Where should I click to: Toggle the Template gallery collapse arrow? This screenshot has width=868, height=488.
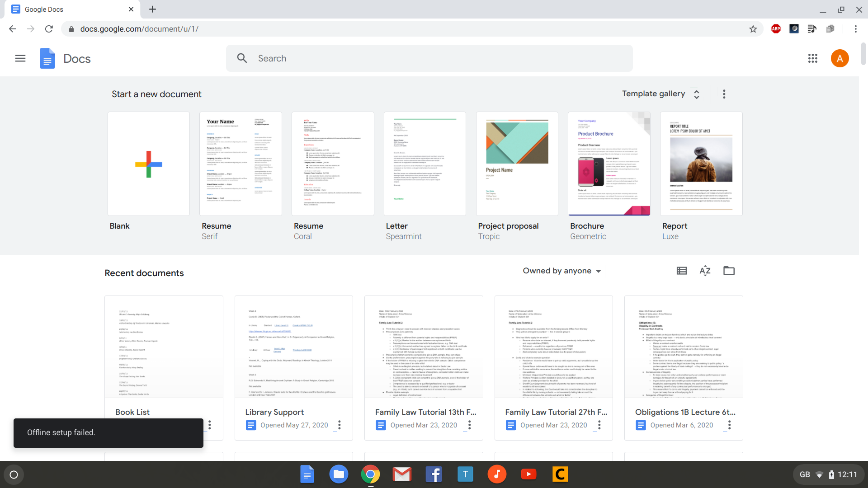[696, 94]
